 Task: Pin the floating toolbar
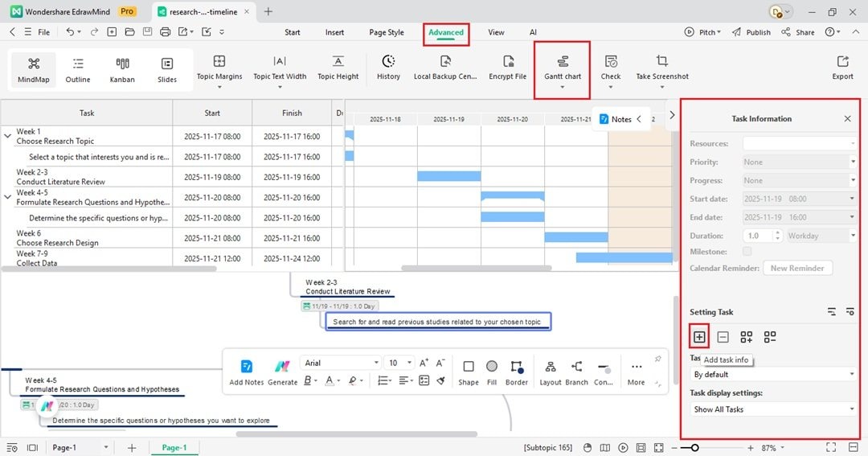click(x=657, y=359)
